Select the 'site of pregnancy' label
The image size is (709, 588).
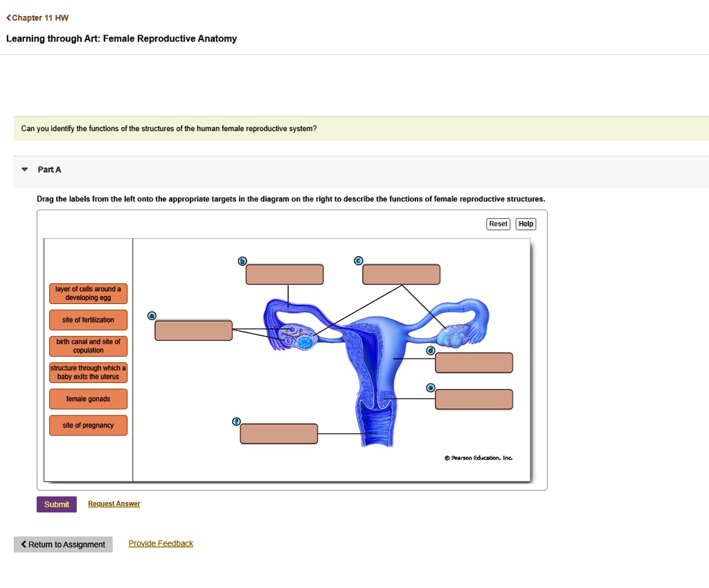88,425
